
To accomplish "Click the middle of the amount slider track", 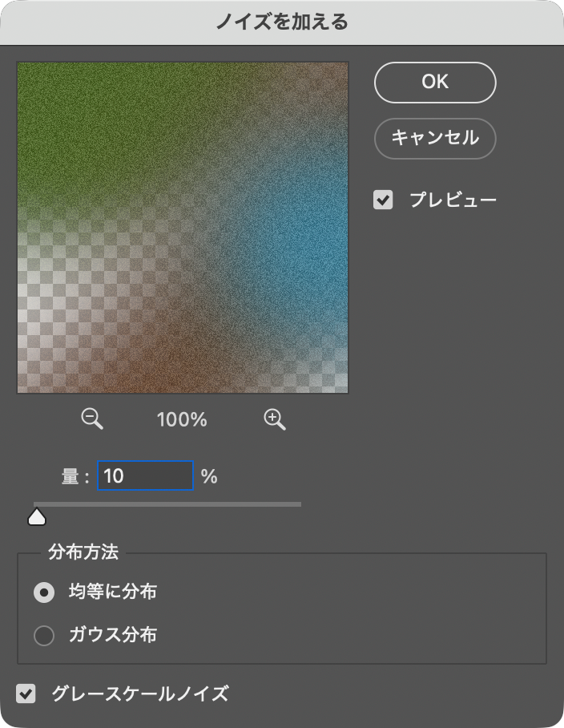I will (167, 504).
